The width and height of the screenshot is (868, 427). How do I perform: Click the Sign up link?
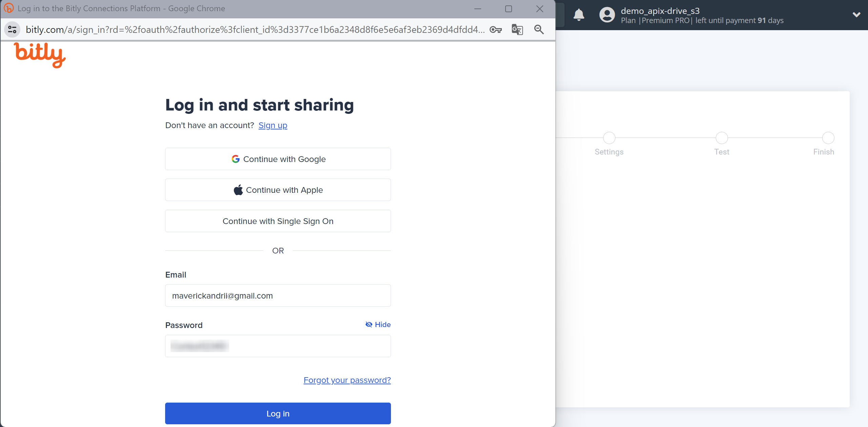coord(273,125)
